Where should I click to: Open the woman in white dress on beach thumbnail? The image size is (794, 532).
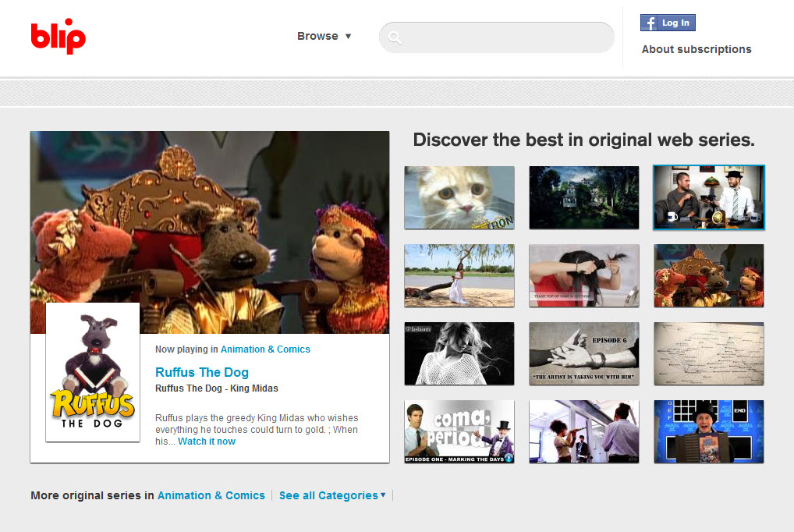pos(459,275)
